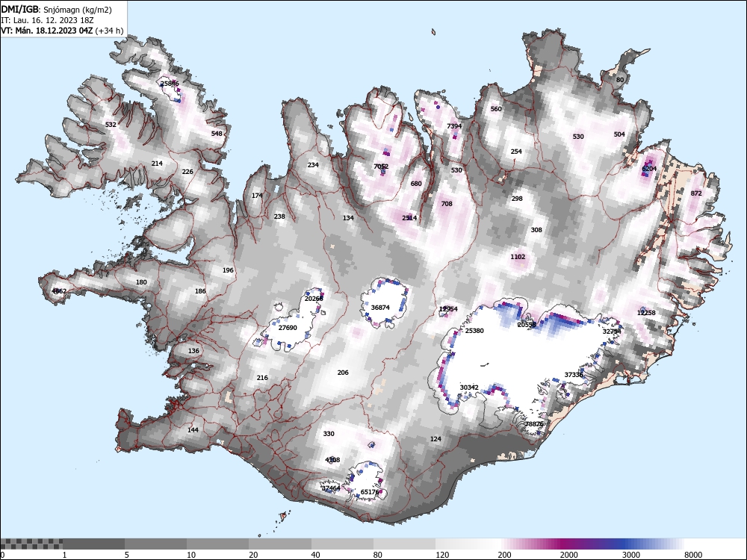Click the glacier value 37464
This screenshot has height=560, width=747.
pos(331,488)
